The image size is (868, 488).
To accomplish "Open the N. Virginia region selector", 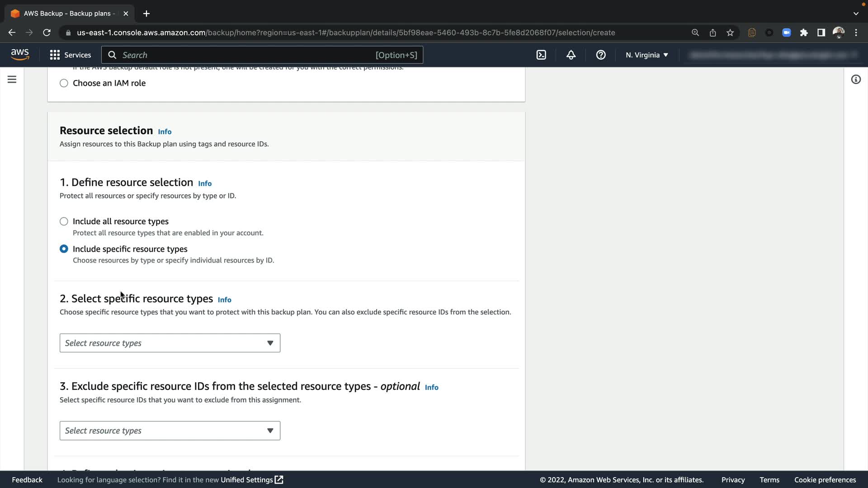I will click(646, 55).
